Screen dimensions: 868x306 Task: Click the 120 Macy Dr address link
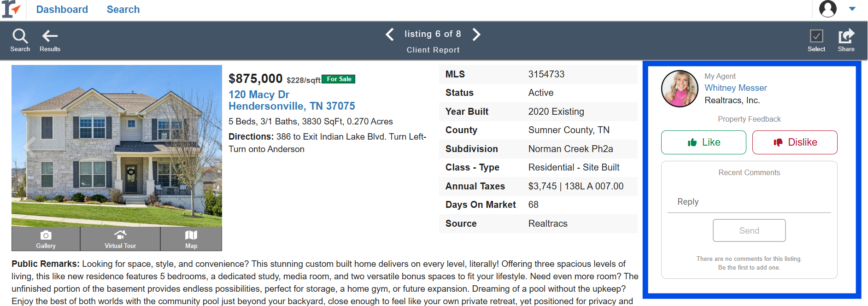pyautogui.click(x=259, y=94)
